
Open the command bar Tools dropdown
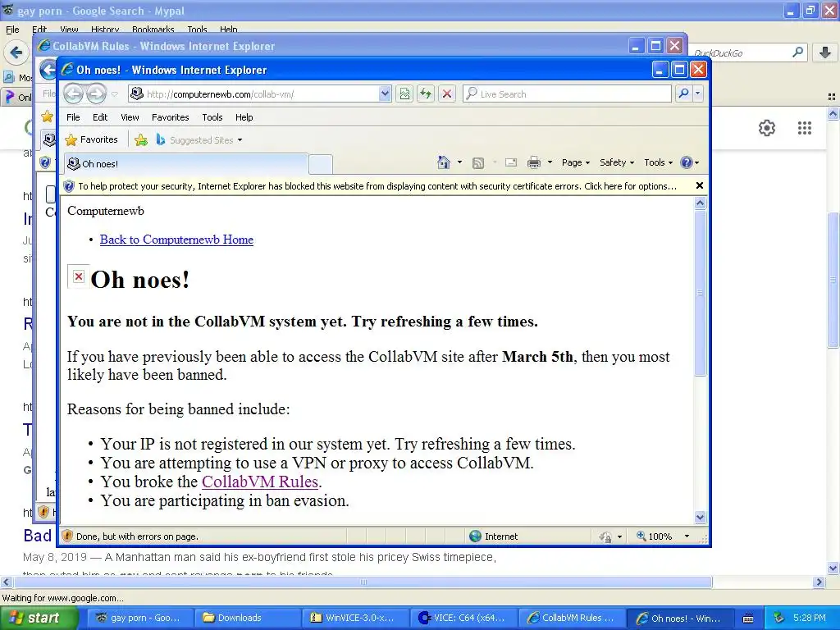coord(658,162)
